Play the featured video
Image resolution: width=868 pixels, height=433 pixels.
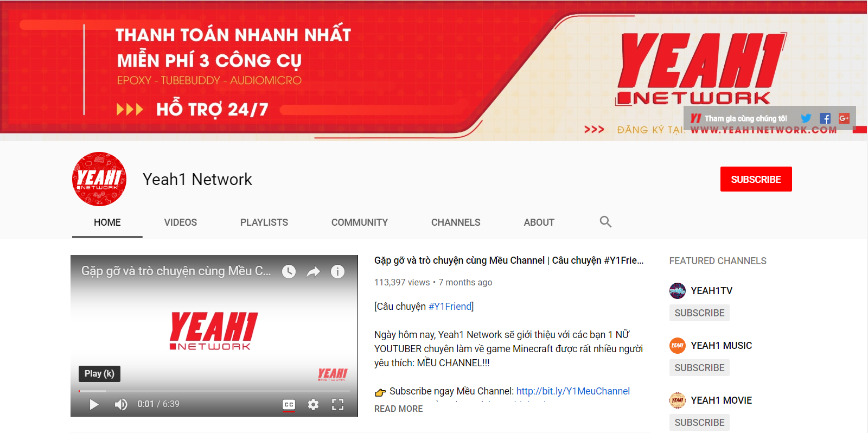(94, 404)
